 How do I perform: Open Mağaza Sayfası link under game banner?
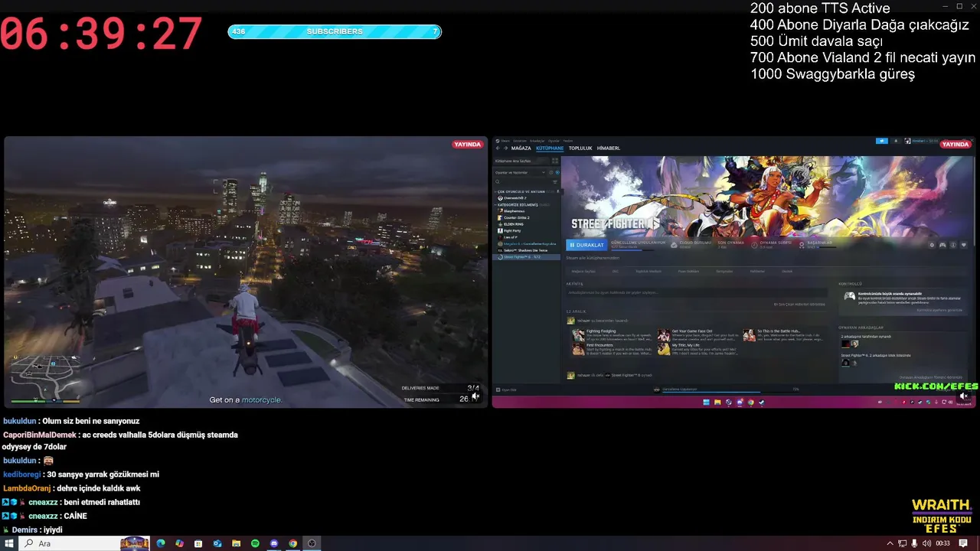[x=583, y=271]
